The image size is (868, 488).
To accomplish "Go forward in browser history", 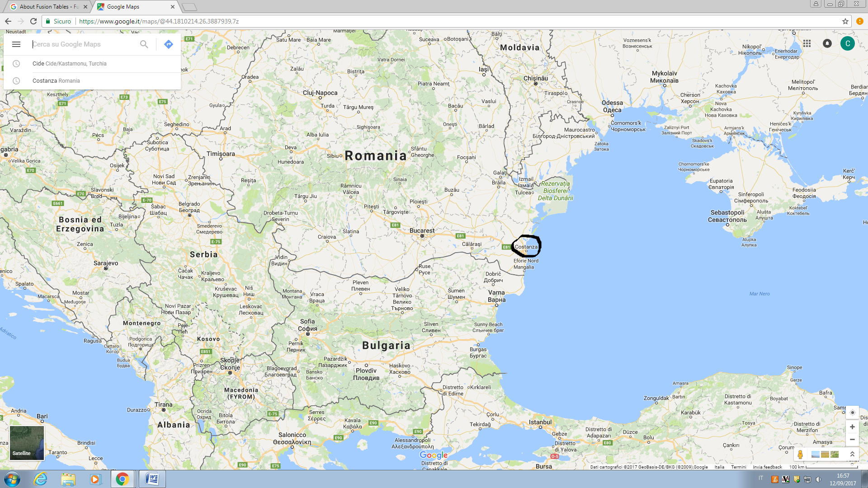I will [21, 21].
